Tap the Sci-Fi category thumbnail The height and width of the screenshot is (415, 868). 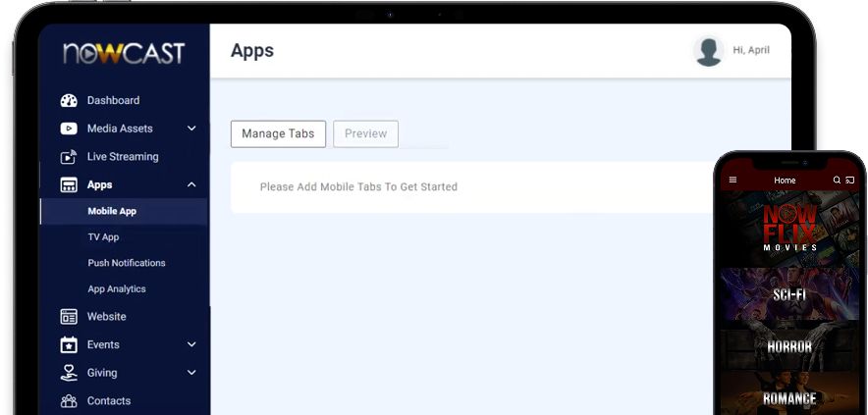click(x=789, y=294)
